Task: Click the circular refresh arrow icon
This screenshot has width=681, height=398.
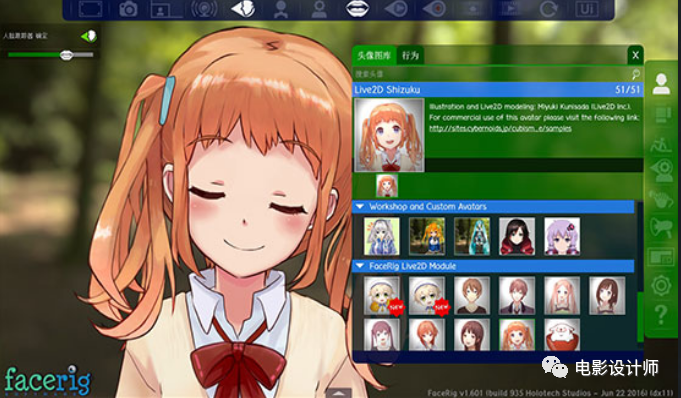Action: click(x=549, y=9)
